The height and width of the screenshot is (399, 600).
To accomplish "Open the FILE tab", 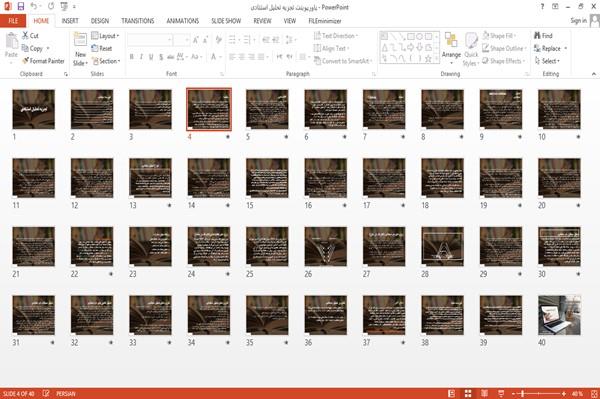I will click(x=13, y=21).
